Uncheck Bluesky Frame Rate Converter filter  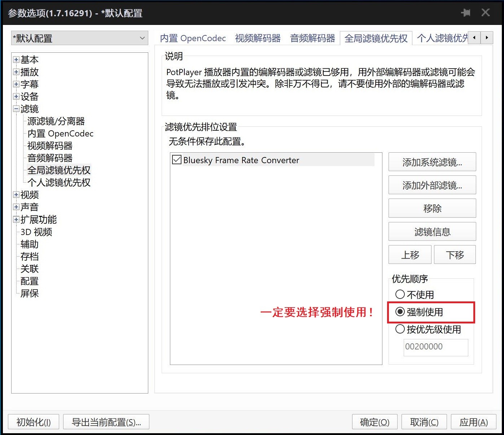click(177, 160)
